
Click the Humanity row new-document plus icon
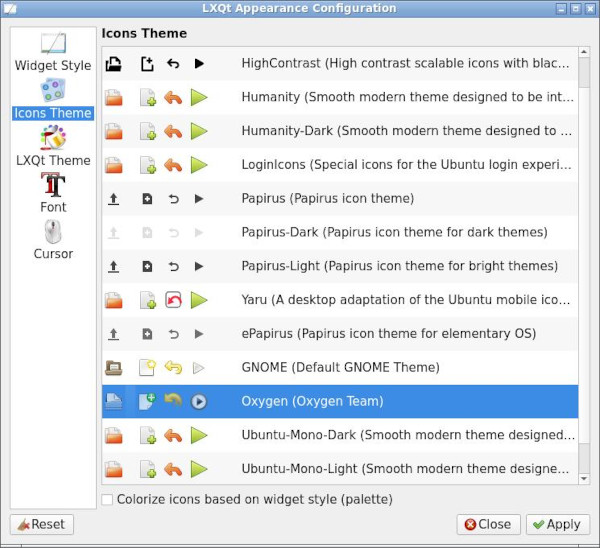tap(148, 98)
